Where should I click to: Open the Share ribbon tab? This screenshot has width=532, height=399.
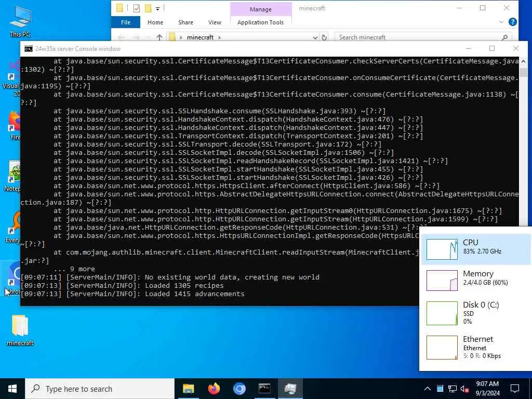point(185,22)
